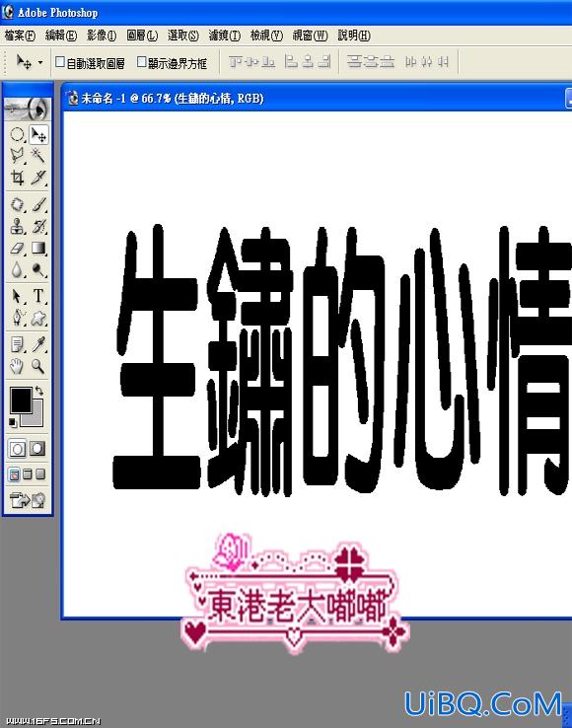Select the Eyedropper tool
The image size is (572, 728).
[x=38, y=345]
